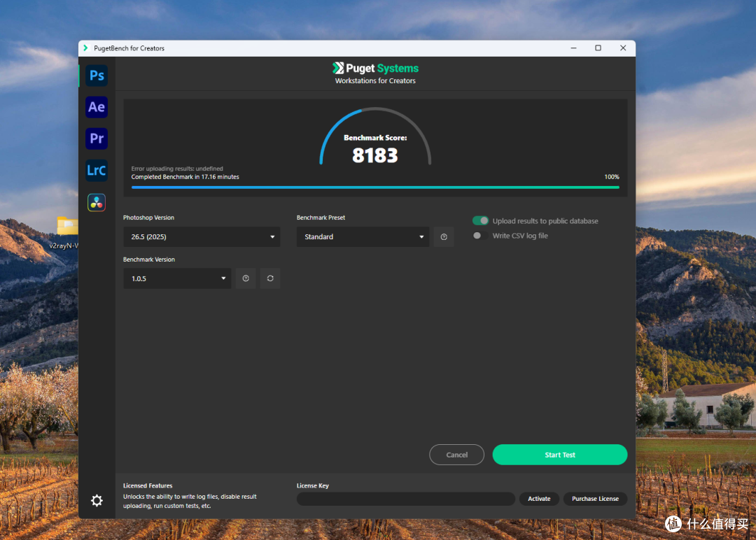Click the help icon beside Benchmark Version
The height and width of the screenshot is (540, 756).
click(246, 278)
